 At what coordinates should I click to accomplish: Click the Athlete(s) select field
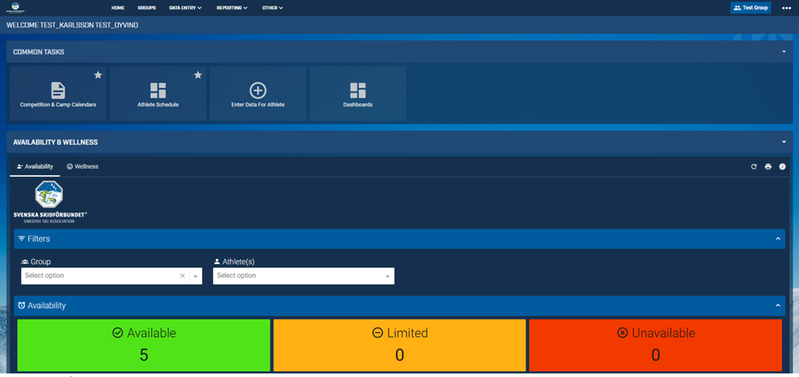point(304,276)
